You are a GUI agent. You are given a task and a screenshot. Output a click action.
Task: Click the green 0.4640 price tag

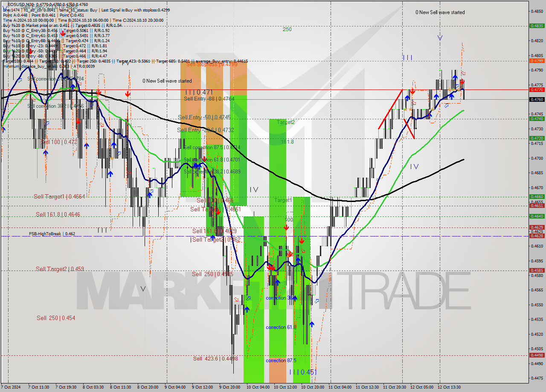tap(536, 216)
